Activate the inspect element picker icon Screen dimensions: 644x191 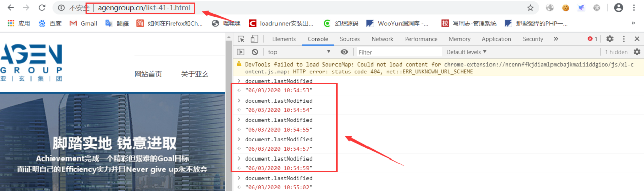(241, 39)
